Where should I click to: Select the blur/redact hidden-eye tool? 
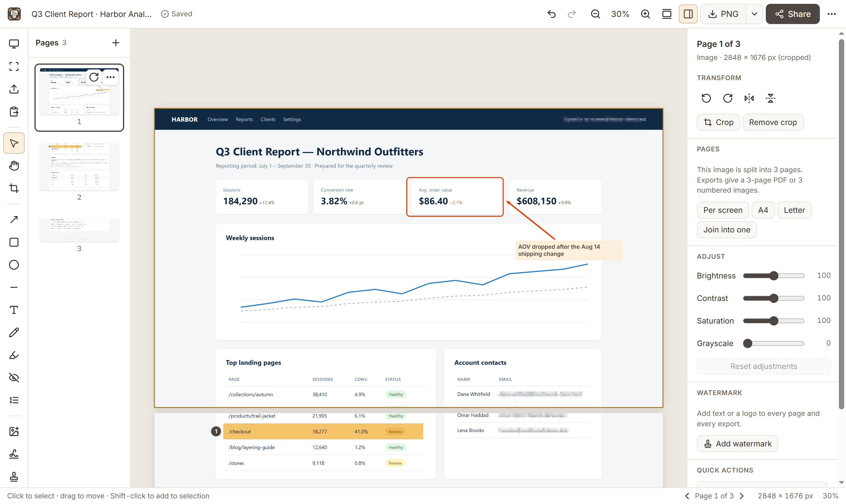14,378
